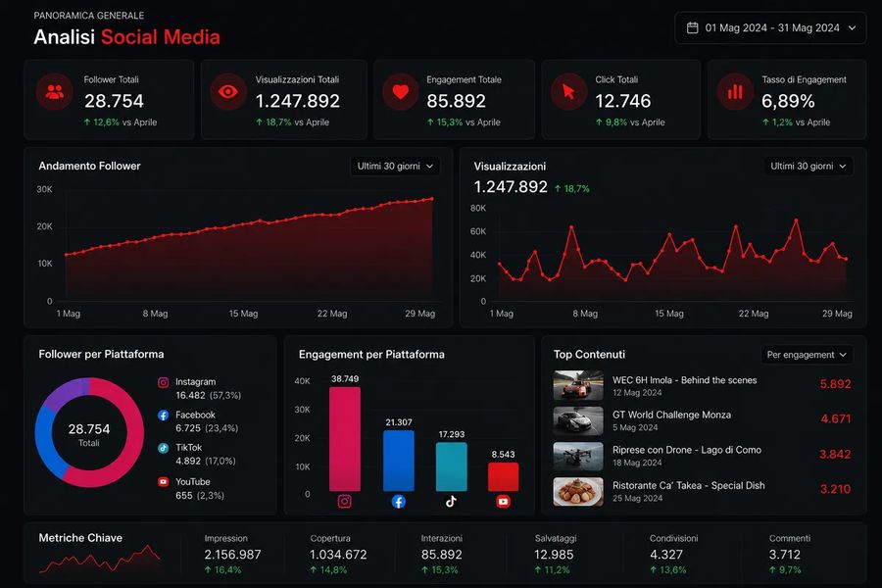Click Salvataggi value 12.985

tap(554, 555)
